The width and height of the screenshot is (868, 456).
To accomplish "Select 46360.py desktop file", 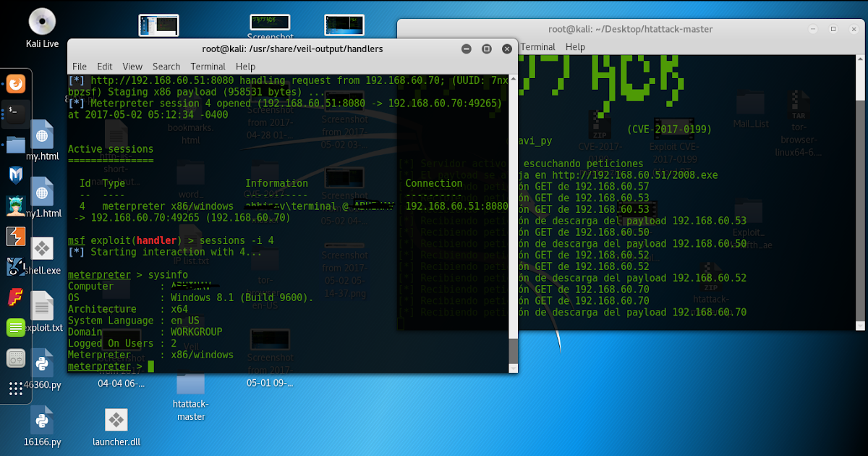I will point(43,369).
